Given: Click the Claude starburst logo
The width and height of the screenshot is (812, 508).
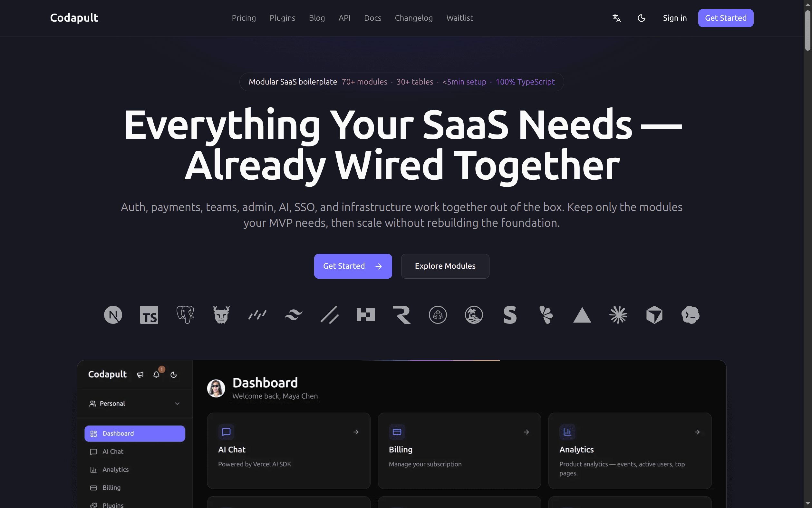Looking at the screenshot, I should (x=618, y=315).
